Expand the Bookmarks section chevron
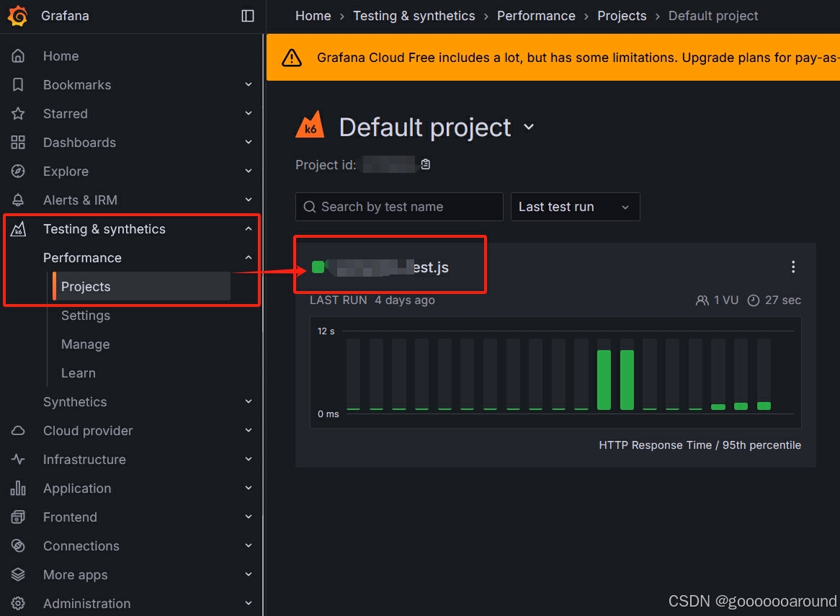This screenshot has height=616, width=840. 248,84
